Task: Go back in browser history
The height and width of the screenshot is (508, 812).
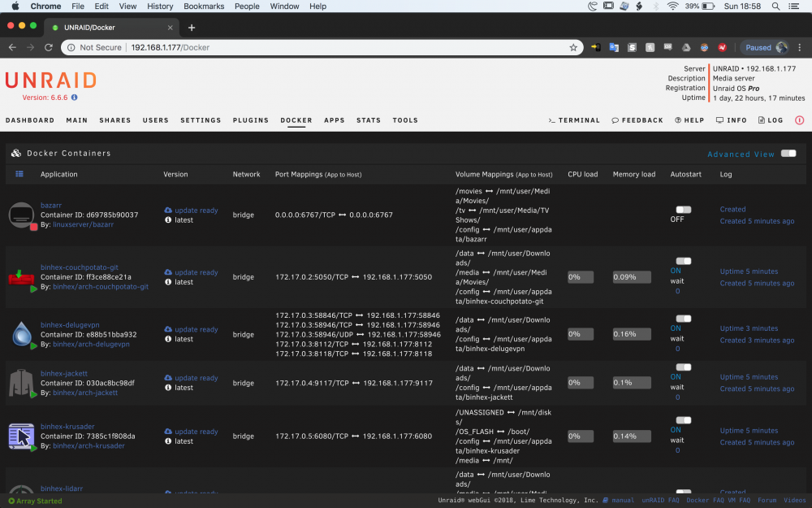Action: click(12, 48)
